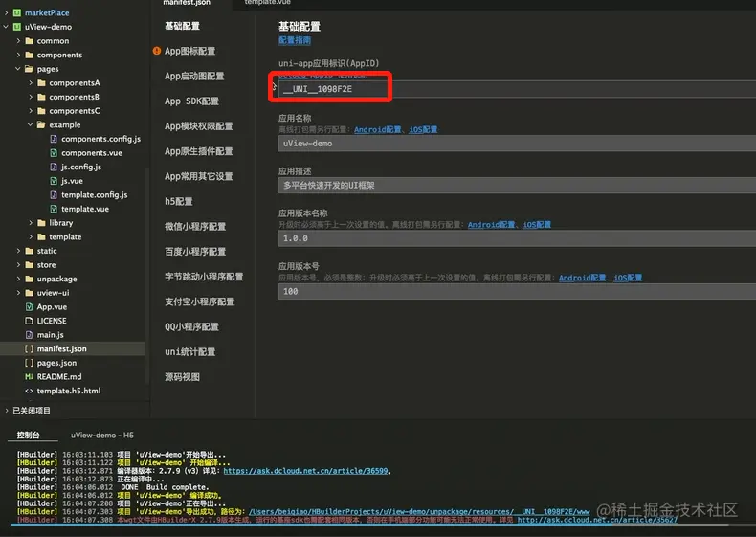756x537 pixels.
Task: Expand the library folder
Action: [x=31, y=222]
